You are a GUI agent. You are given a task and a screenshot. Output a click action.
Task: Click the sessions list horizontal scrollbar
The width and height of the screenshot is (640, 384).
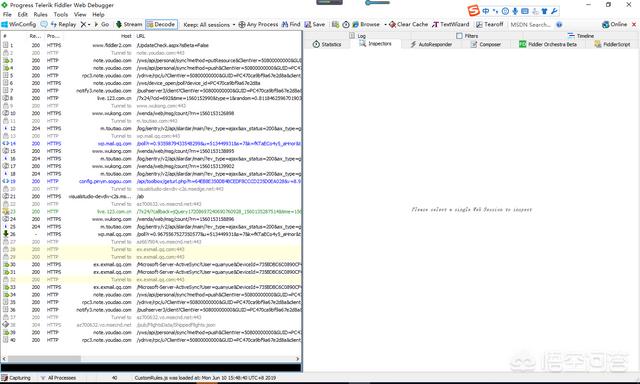[151, 359]
